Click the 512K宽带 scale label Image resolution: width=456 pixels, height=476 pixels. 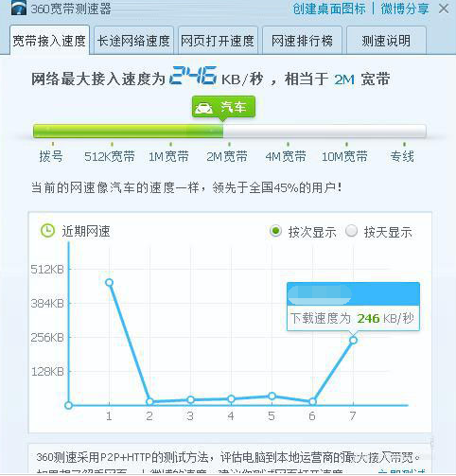click(110, 156)
